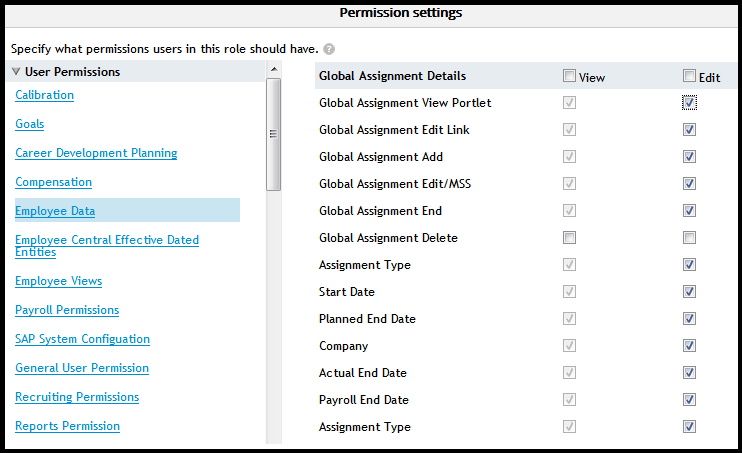Toggle Edit for Global Assignment View Portlet

689,103
